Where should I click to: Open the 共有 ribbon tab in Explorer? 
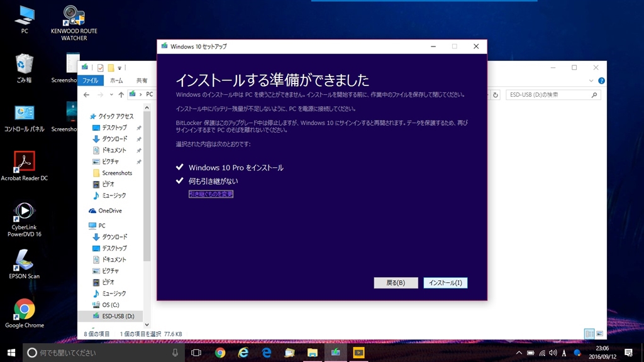142,80
